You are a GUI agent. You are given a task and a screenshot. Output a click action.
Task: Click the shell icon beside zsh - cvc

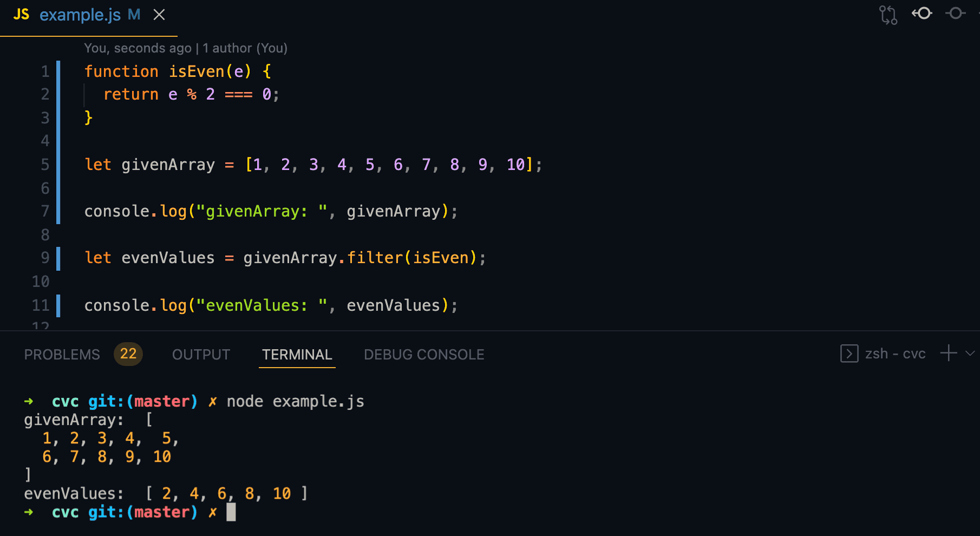(849, 354)
